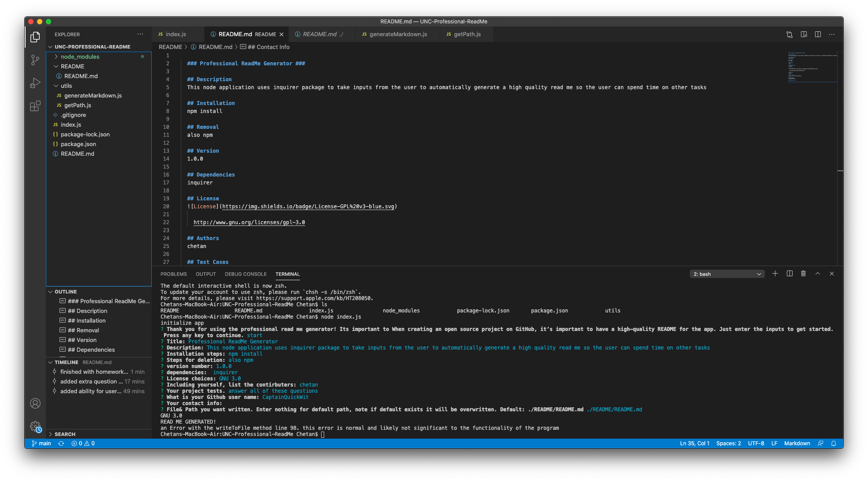Viewport: 868px width, 481px height.
Task: Click the editor minimap preview
Action: point(812,67)
